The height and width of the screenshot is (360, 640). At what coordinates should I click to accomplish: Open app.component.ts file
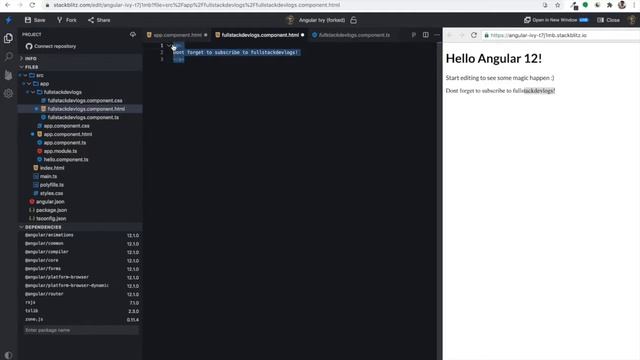pos(64,143)
